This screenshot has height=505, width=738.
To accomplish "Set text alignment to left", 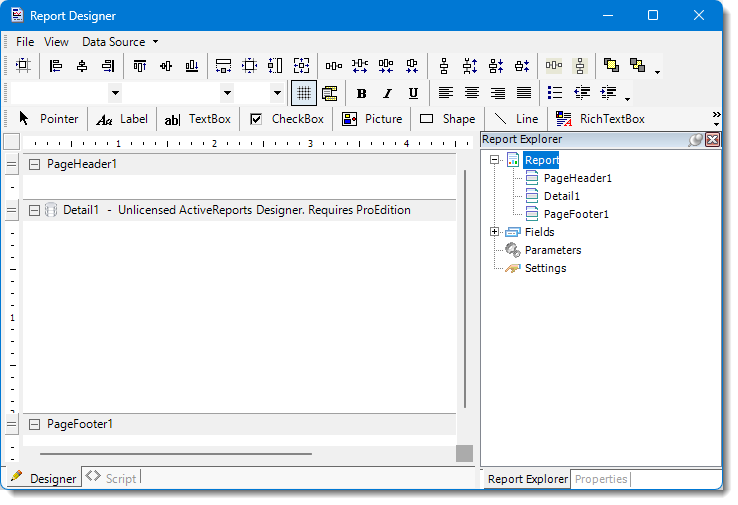I will pyautogui.click(x=446, y=93).
